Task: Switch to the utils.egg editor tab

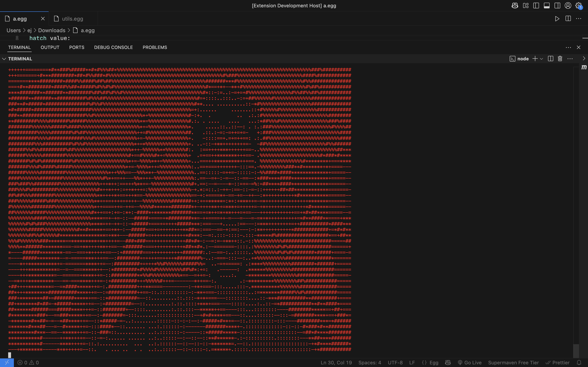Action: pyautogui.click(x=72, y=19)
